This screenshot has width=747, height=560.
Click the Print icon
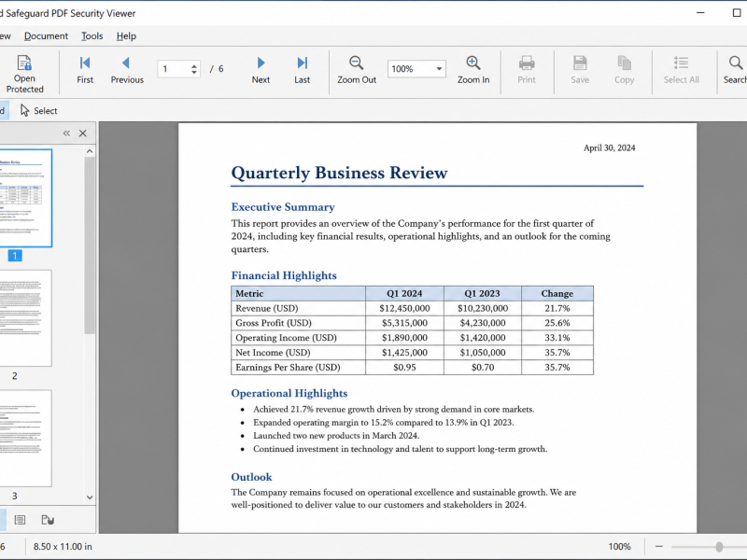(527, 63)
